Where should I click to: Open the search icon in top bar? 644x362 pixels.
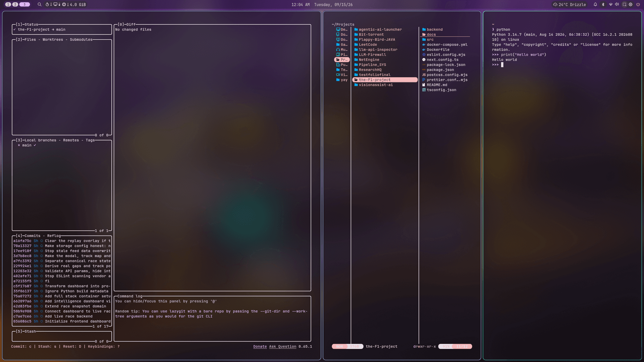40,5
